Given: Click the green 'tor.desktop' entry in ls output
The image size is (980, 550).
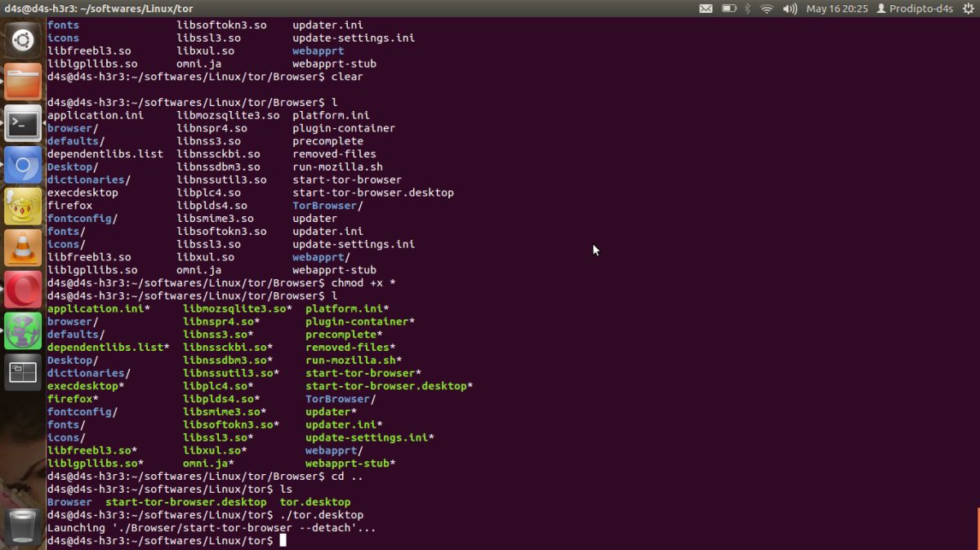Looking at the screenshot, I should [314, 502].
